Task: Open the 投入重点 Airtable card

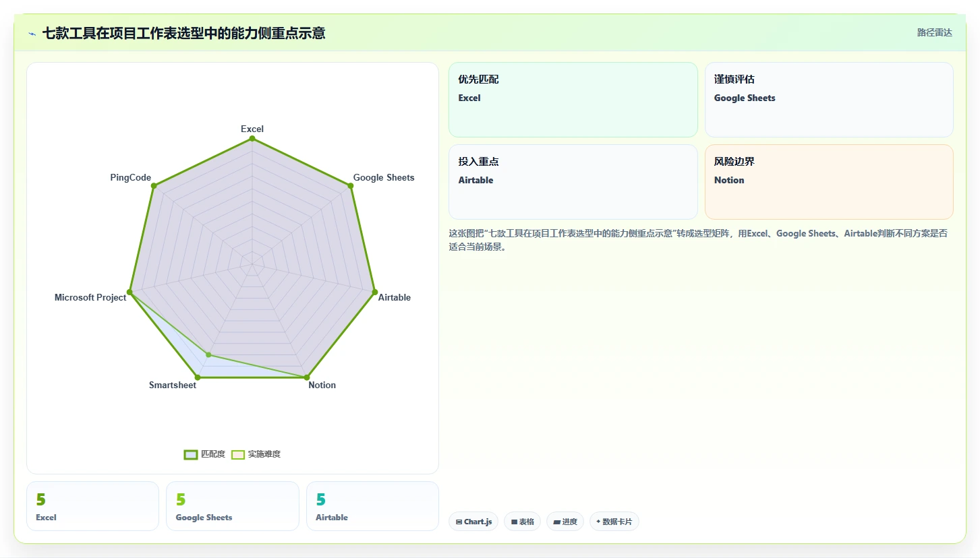Action: pyautogui.click(x=573, y=182)
